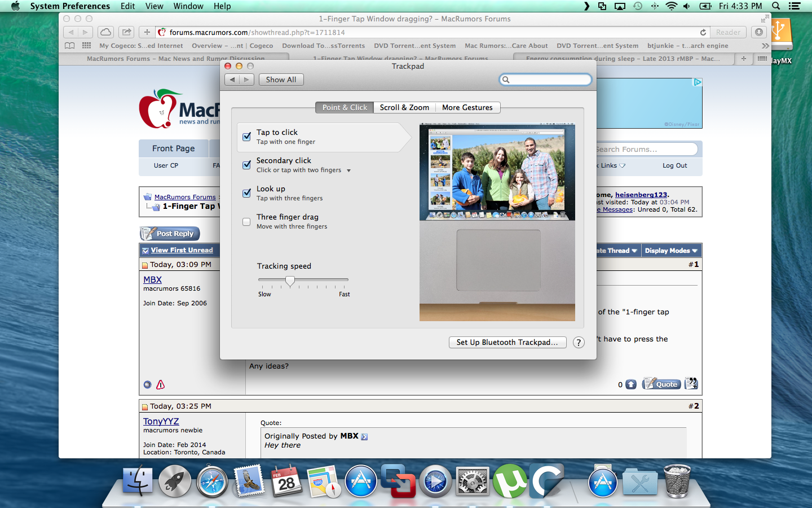Click Safari iCloud Tabs cloud button
The width and height of the screenshot is (812, 508).
[105, 32]
